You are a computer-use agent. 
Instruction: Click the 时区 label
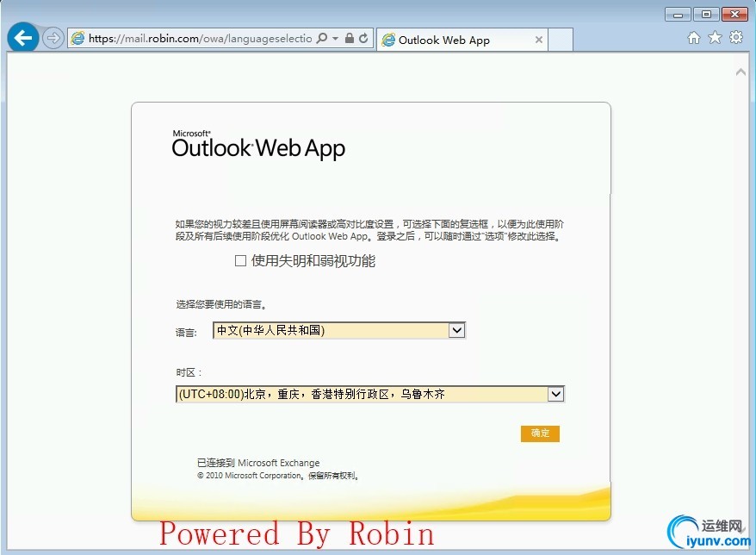tap(189, 372)
